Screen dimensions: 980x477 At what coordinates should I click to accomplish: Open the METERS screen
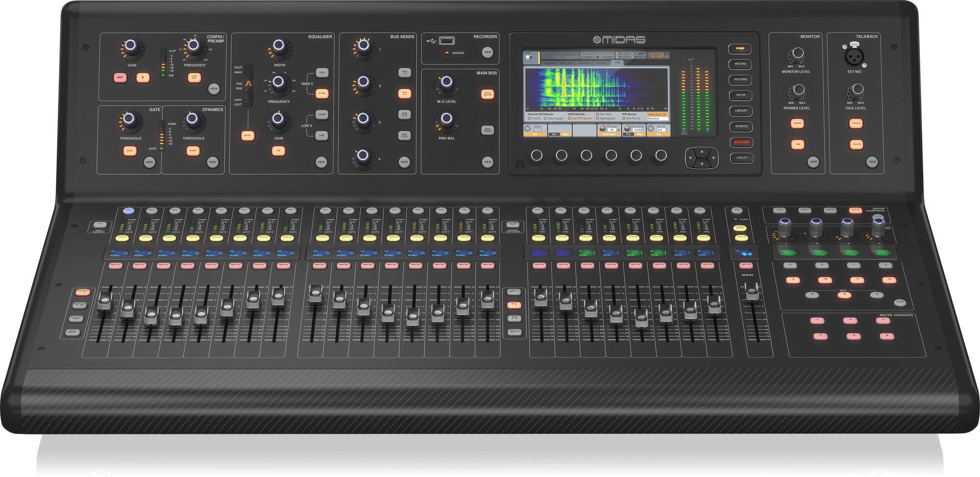tap(740, 64)
